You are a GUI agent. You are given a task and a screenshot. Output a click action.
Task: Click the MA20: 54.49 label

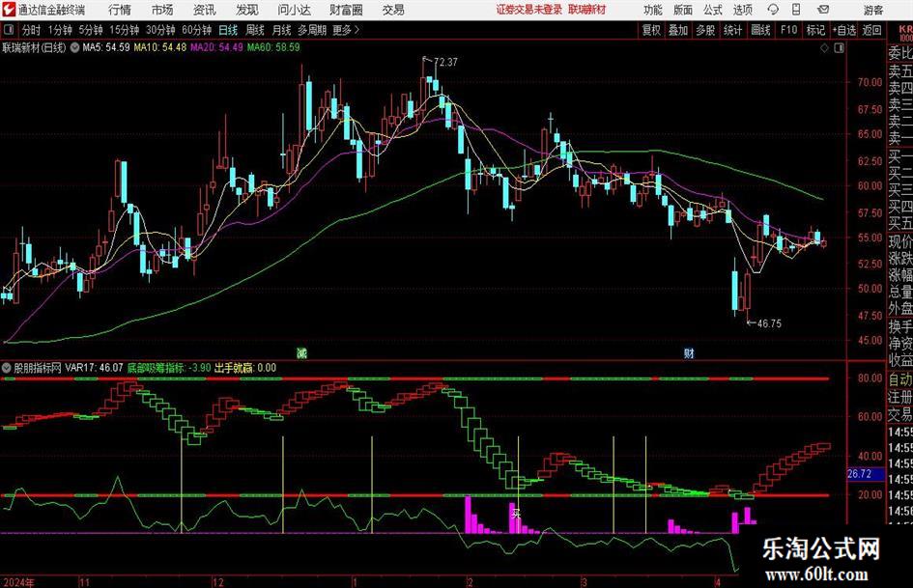tap(216, 47)
